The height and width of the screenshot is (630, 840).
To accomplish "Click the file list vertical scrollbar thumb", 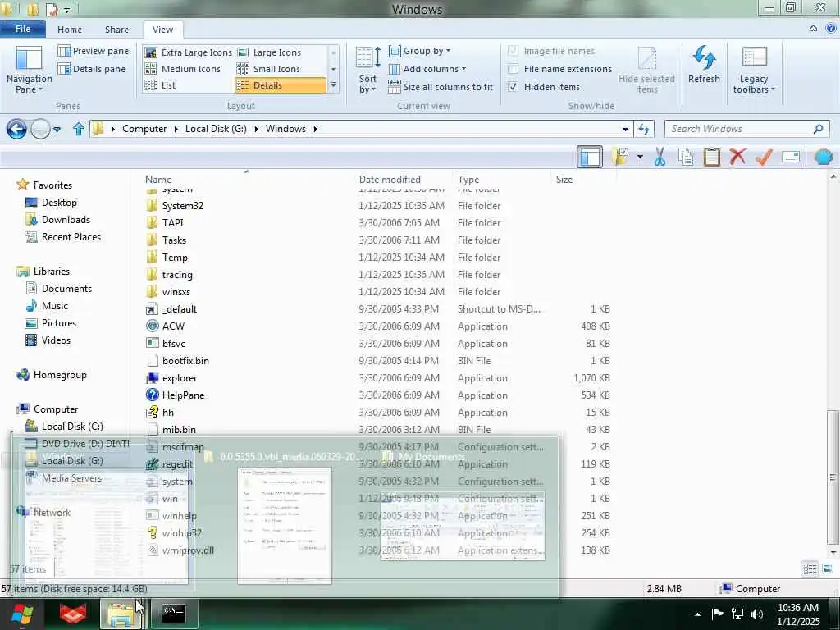I will pos(833,477).
